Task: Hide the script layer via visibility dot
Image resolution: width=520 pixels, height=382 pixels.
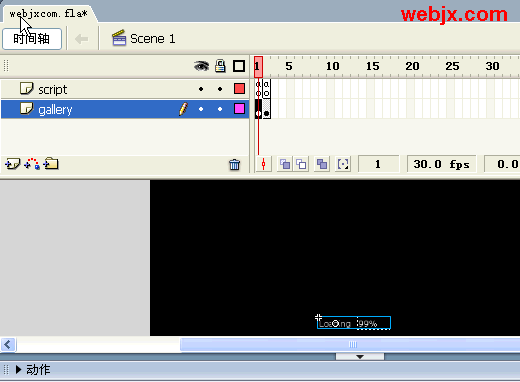Action: tap(201, 89)
